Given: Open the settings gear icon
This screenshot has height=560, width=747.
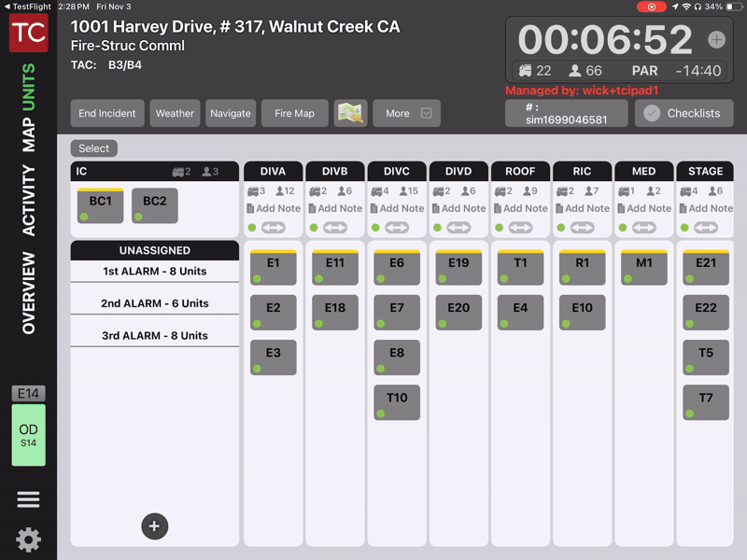Looking at the screenshot, I should coord(28,539).
